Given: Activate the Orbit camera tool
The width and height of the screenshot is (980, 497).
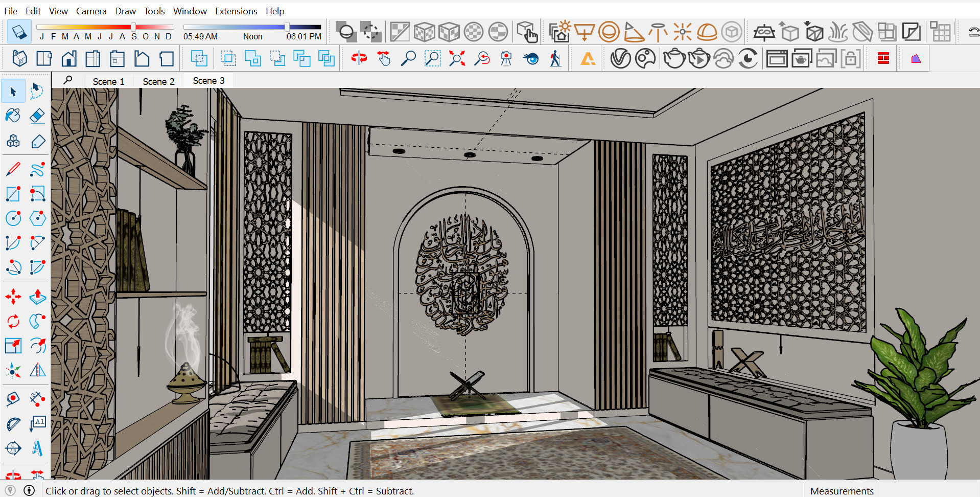Looking at the screenshot, I should click(x=359, y=59).
